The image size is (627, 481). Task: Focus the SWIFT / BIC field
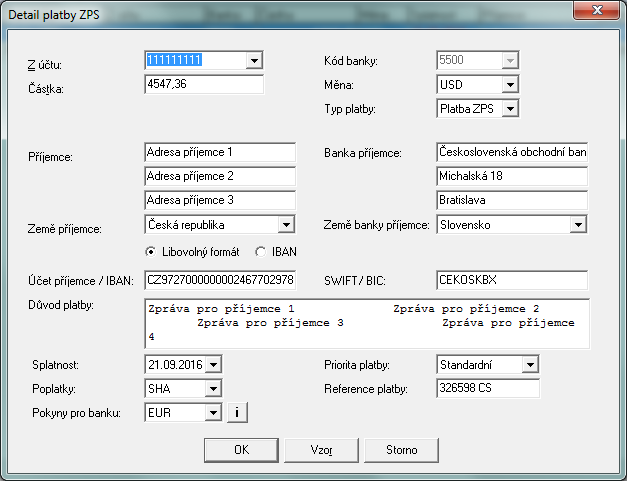[511, 279]
